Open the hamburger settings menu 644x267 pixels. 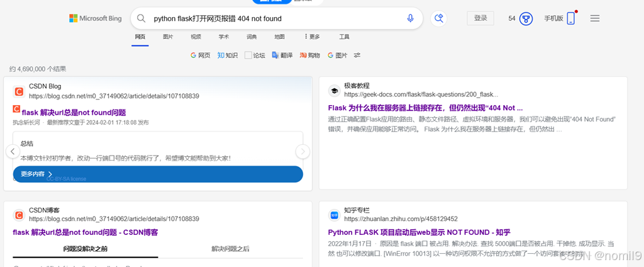click(595, 18)
